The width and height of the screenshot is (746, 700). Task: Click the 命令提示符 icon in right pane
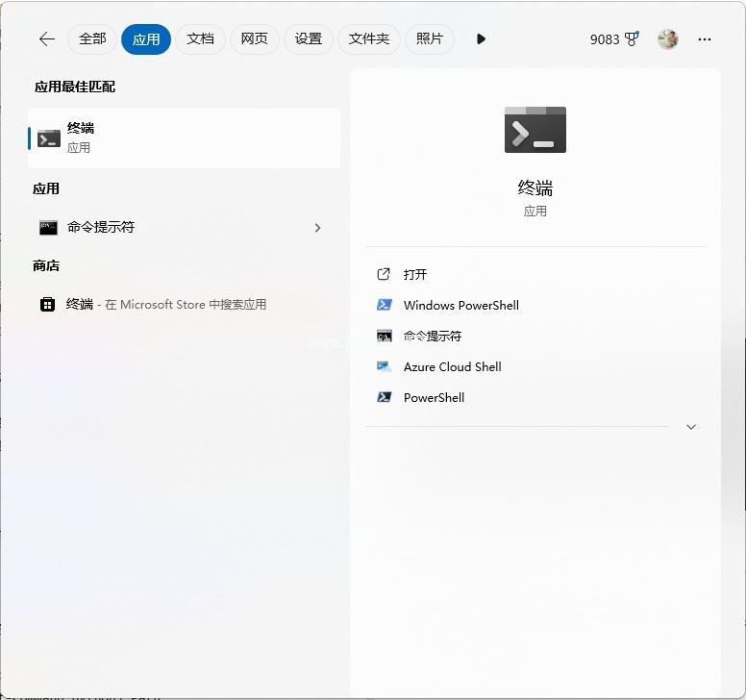385,336
